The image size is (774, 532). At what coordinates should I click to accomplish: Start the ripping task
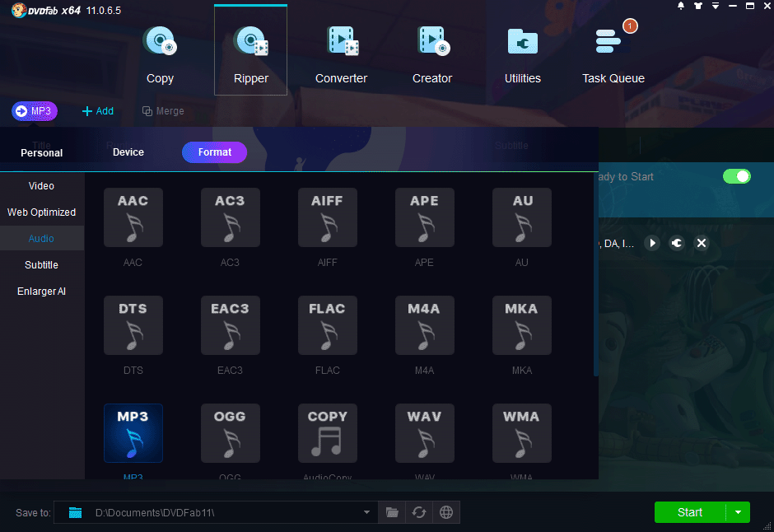coord(690,512)
